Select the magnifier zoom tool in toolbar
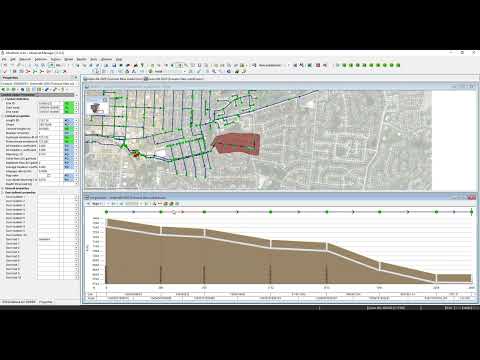Image resolution: width=480 pixels, height=360 pixels. 214,71
